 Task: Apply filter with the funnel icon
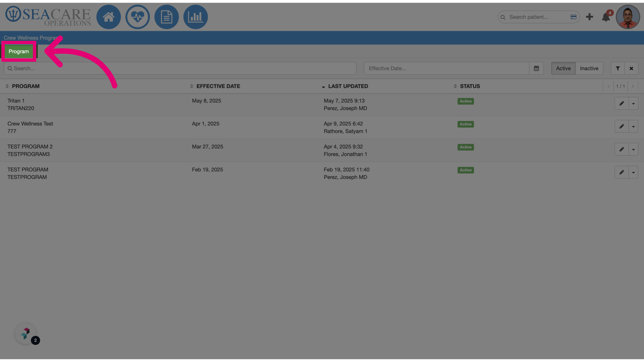tap(618, 68)
